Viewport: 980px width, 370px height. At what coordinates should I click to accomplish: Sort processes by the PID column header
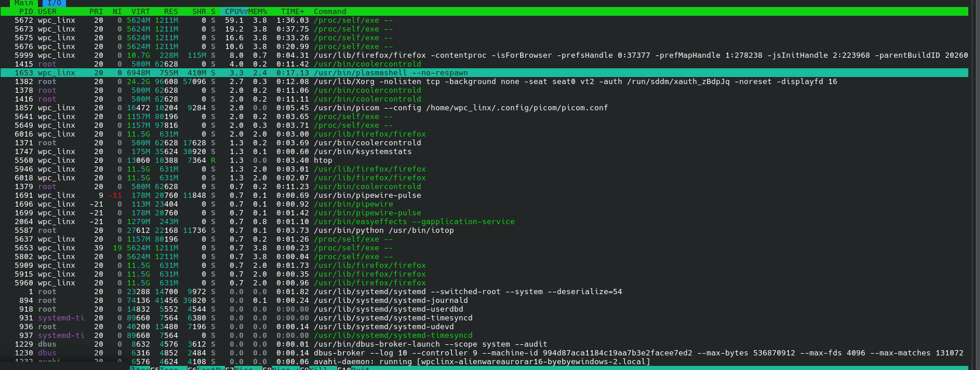(26, 12)
